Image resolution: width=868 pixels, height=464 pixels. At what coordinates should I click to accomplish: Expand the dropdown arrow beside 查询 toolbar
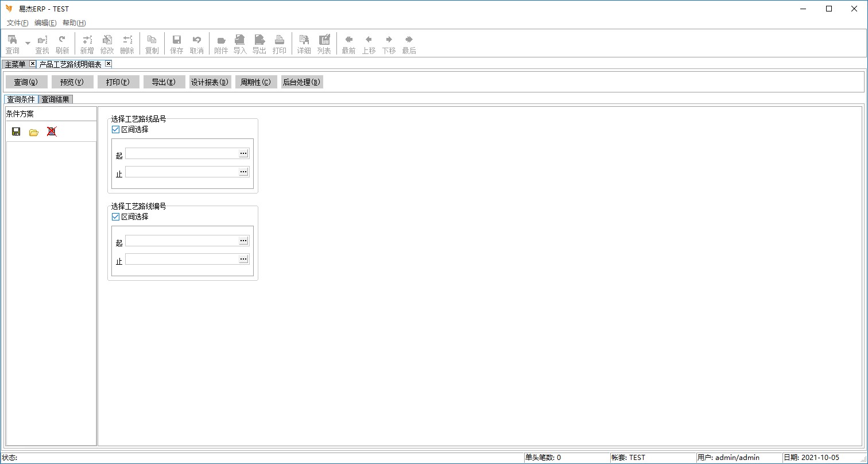28,43
